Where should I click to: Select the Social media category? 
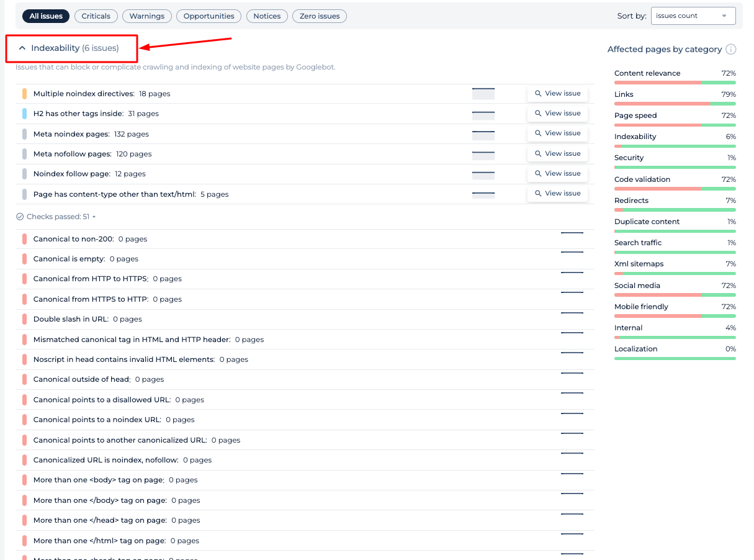click(675, 288)
